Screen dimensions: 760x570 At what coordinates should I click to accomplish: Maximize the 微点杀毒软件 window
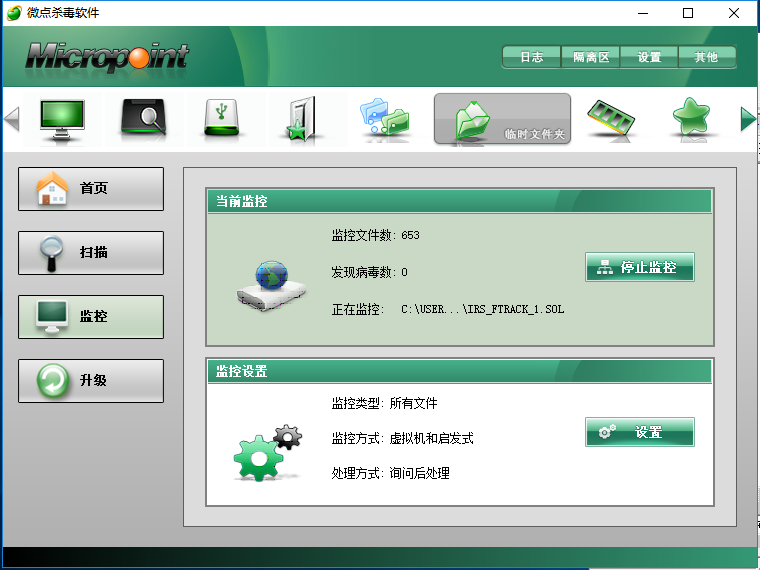pyautogui.click(x=688, y=13)
